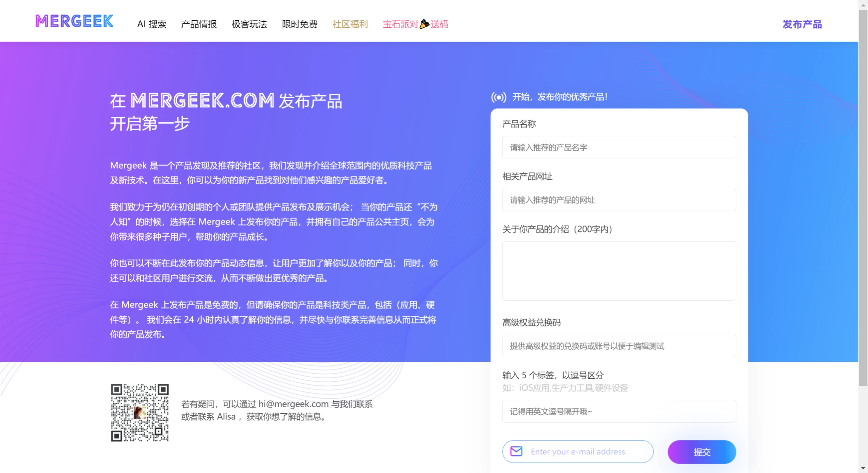Click the scrollbar up arrow
The height and width of the screenshot is (473, 868).
click(x=863, y=5)
